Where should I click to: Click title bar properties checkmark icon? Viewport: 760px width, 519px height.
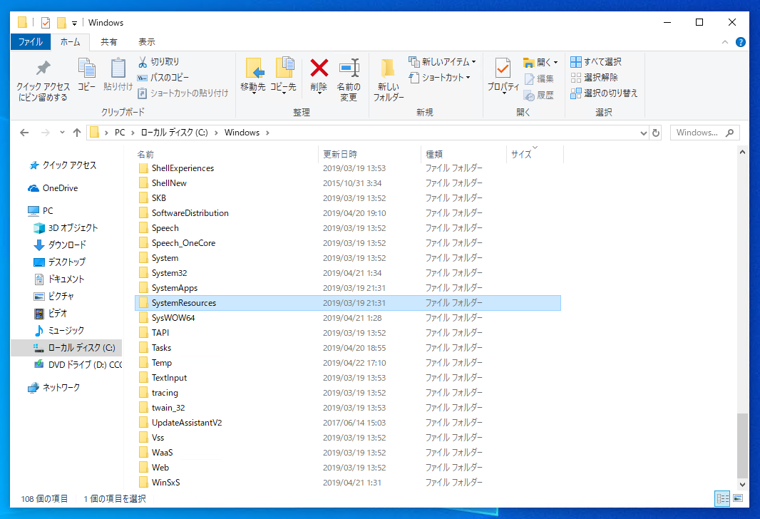point(46,22)
